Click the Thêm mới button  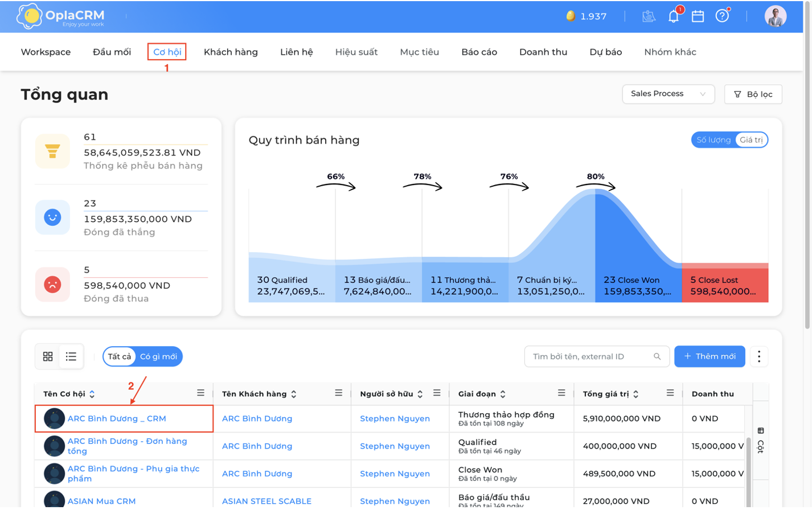(x=710, y=356)
